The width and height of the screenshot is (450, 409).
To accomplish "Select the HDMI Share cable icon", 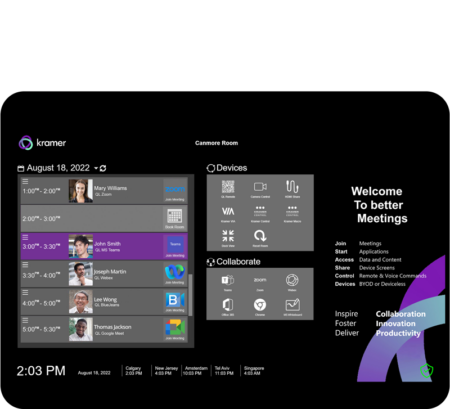I will click(x=292, y=187).
